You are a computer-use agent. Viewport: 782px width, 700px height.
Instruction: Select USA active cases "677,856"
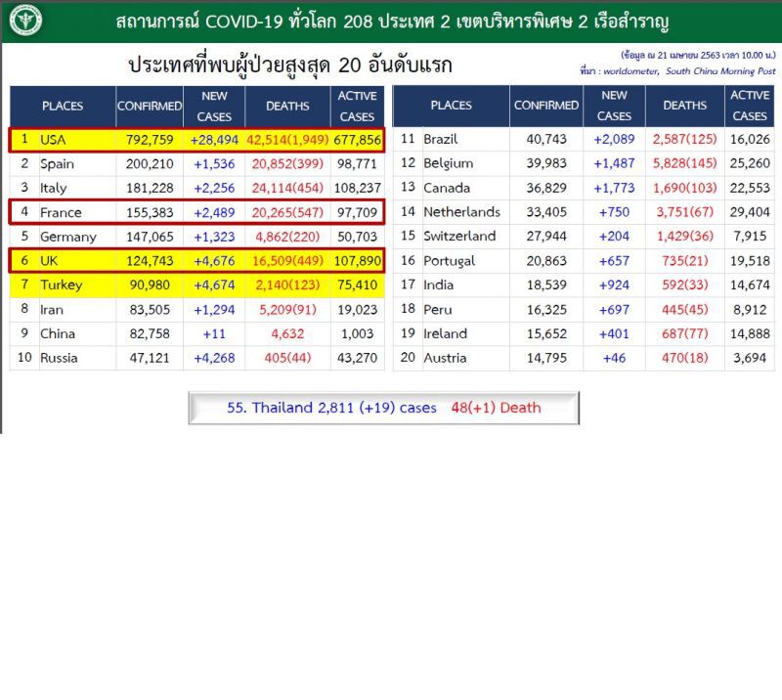(x=357, y=140)
